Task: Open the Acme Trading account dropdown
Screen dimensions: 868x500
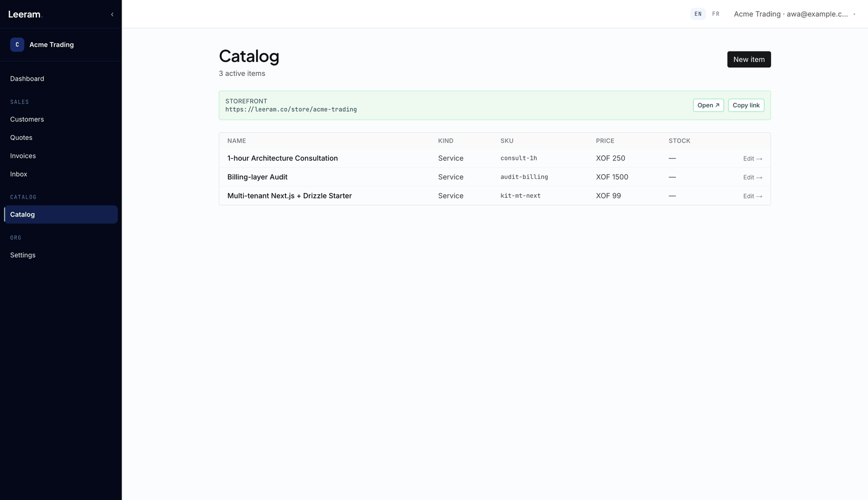Action: click(795, 14)
